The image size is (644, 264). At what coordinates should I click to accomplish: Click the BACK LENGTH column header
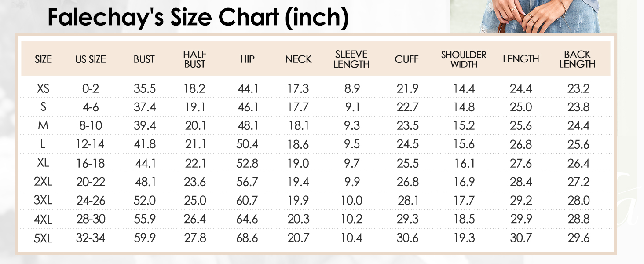pyautogui.click(x=577, y=59)
